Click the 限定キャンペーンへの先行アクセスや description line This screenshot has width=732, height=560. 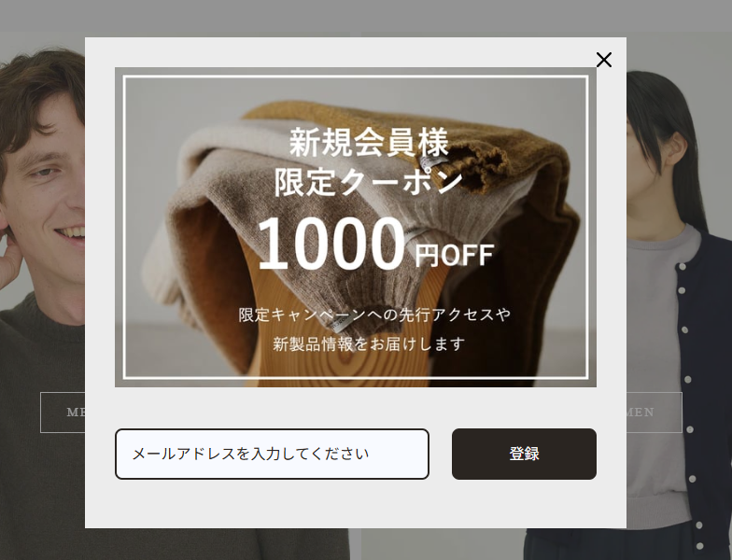tap(374, 314)
